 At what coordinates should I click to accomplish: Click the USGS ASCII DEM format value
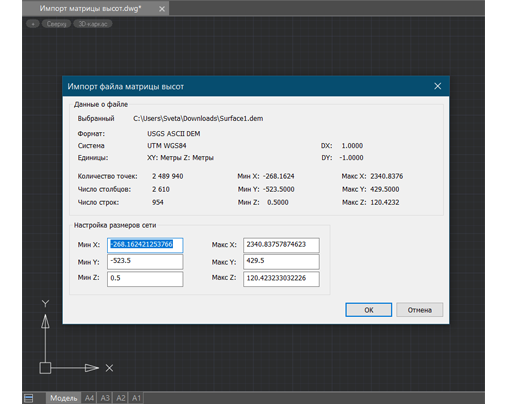(x=174, y=134)
